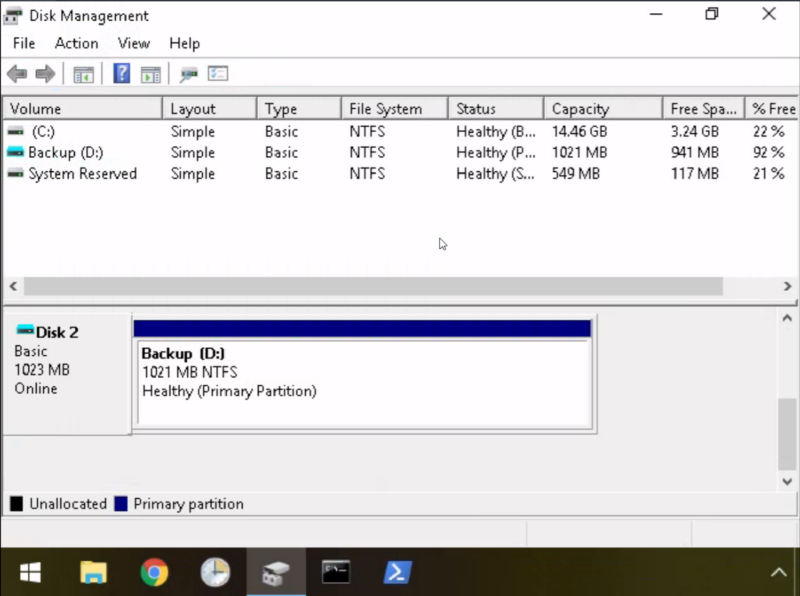Click the volume list horizontal scrollbar
The image size is (800, 596).
pos(372,286)
